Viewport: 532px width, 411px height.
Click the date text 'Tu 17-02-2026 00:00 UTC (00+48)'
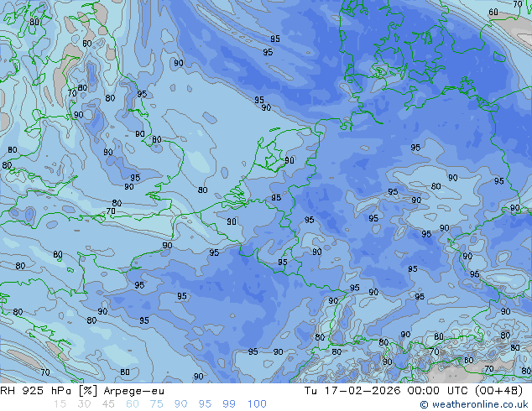click(x=414, y=391)
